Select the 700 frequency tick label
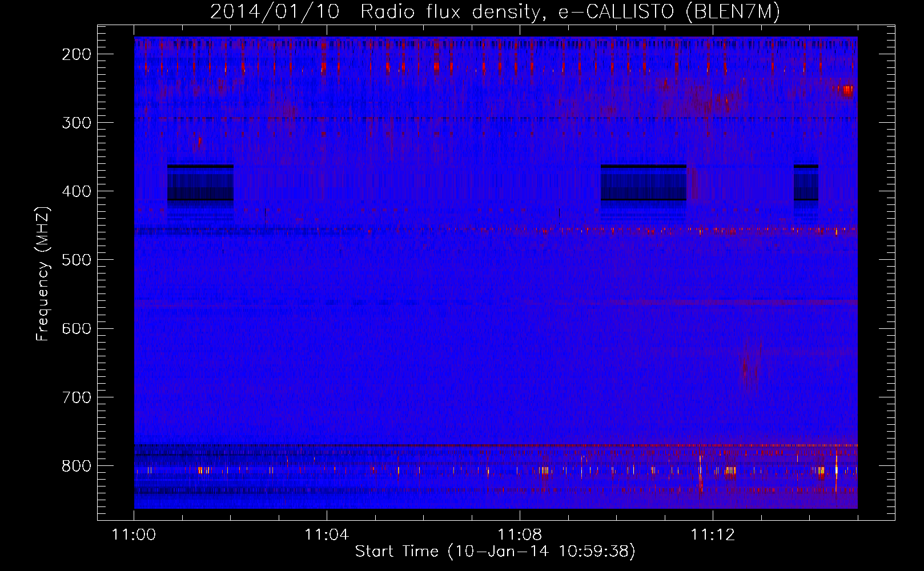Screen dimensions: 924x571 [x=76, y=397]
